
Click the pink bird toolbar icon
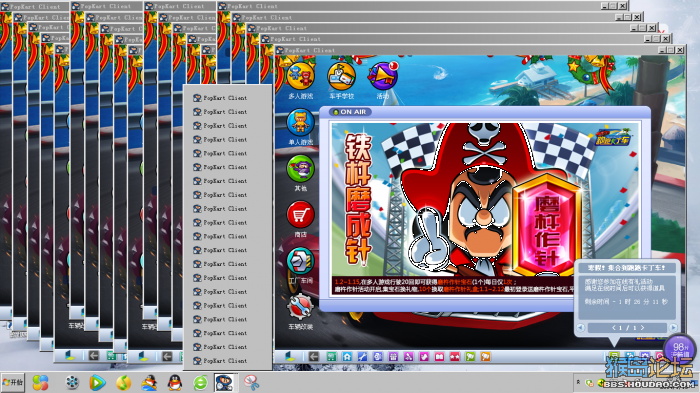pyautogui.click(x=424, y=356)
